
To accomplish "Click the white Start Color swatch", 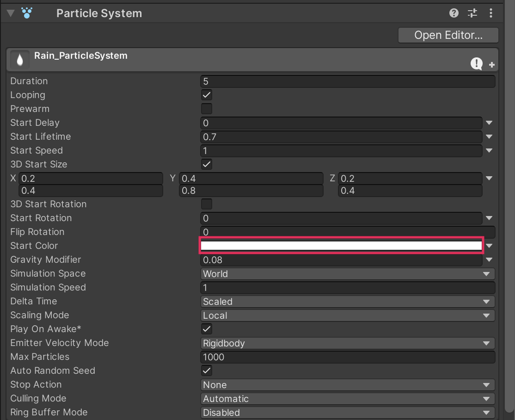I will tap(341, 246).
